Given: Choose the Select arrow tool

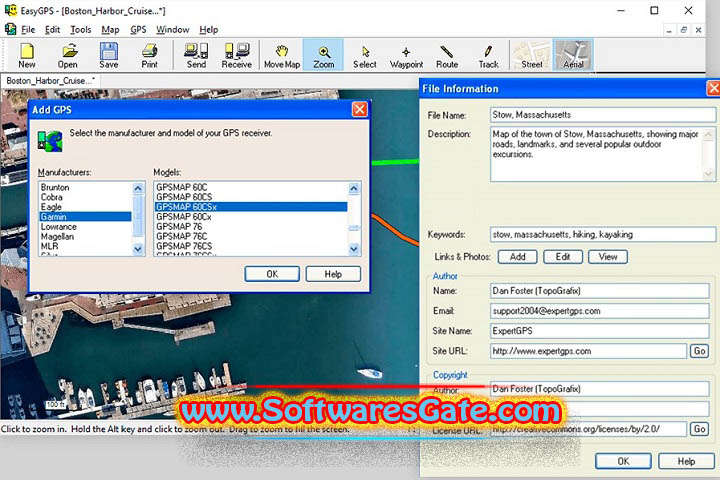Looking at the screenshot, I should pos(365,55).
